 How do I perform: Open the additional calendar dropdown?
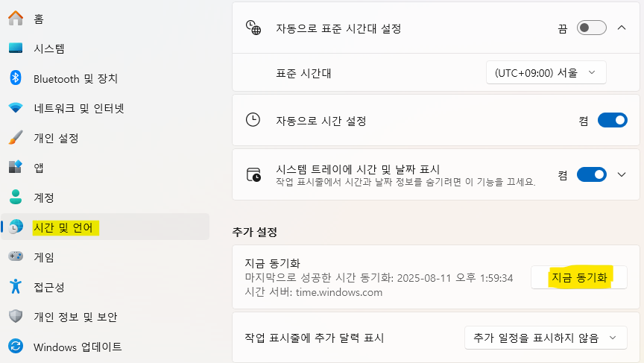(544, 338)
